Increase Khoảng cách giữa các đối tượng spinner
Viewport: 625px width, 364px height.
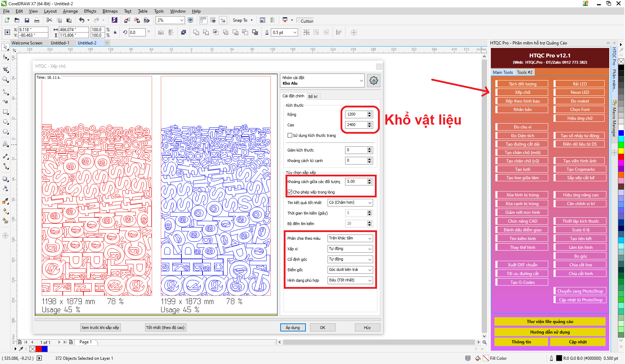click(370, 180)
